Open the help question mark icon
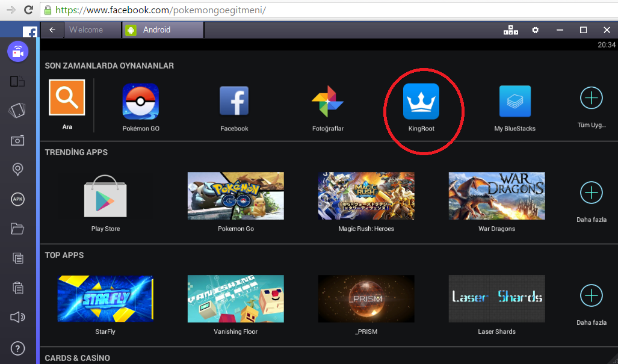The image size is (618, 364). pos(17,348)
